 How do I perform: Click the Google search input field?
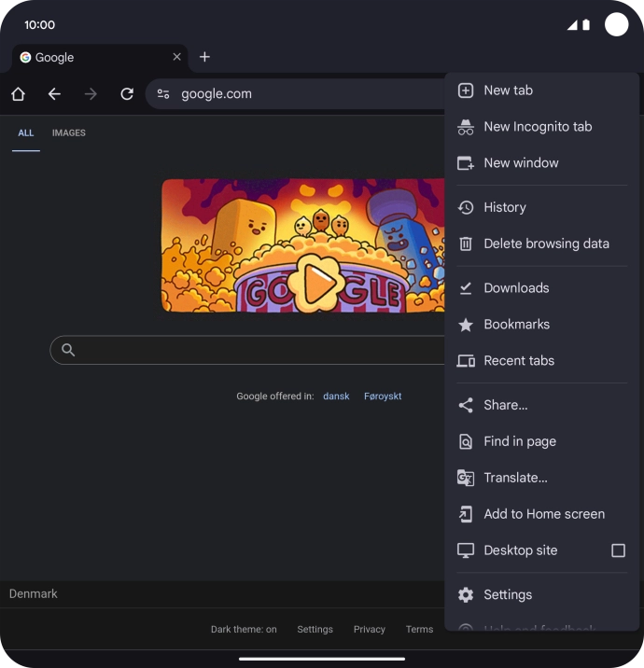pos(247,350)
